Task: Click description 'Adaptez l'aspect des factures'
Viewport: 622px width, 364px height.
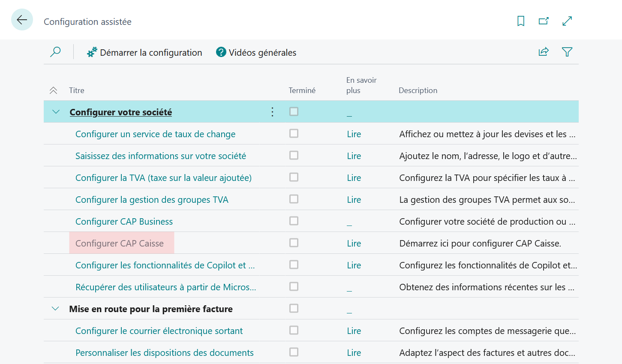Action: [x=487, y=353]
